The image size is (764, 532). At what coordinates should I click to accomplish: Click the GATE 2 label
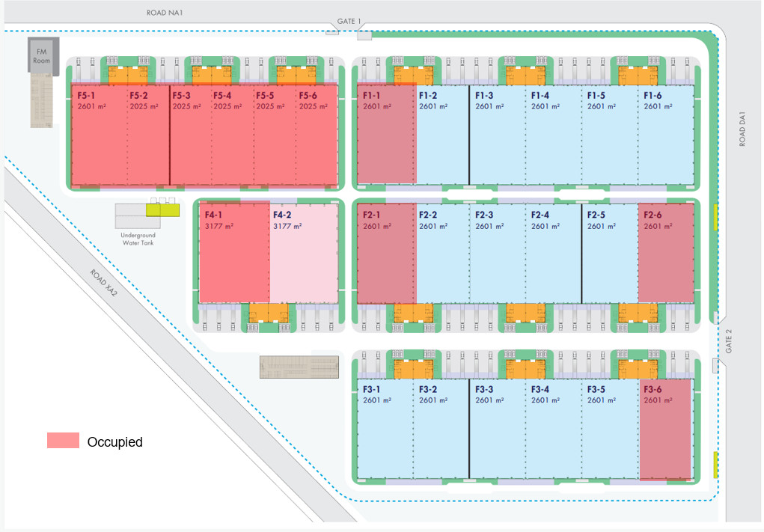tap(729, 341)
